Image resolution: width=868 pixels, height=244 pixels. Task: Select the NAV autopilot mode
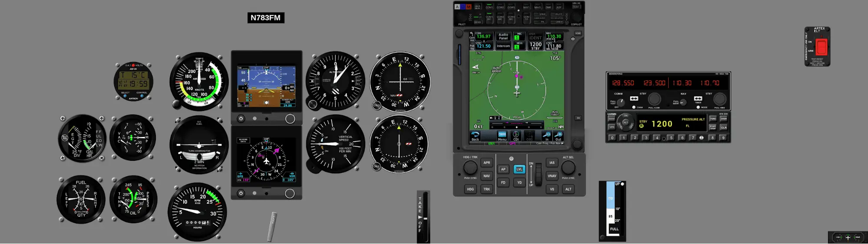pos(487,176)
